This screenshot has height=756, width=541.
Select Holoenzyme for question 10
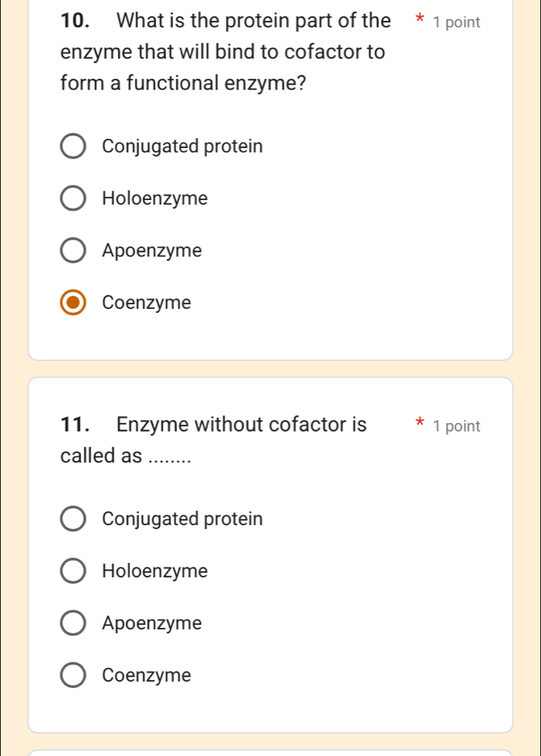[x=73, y=198]
